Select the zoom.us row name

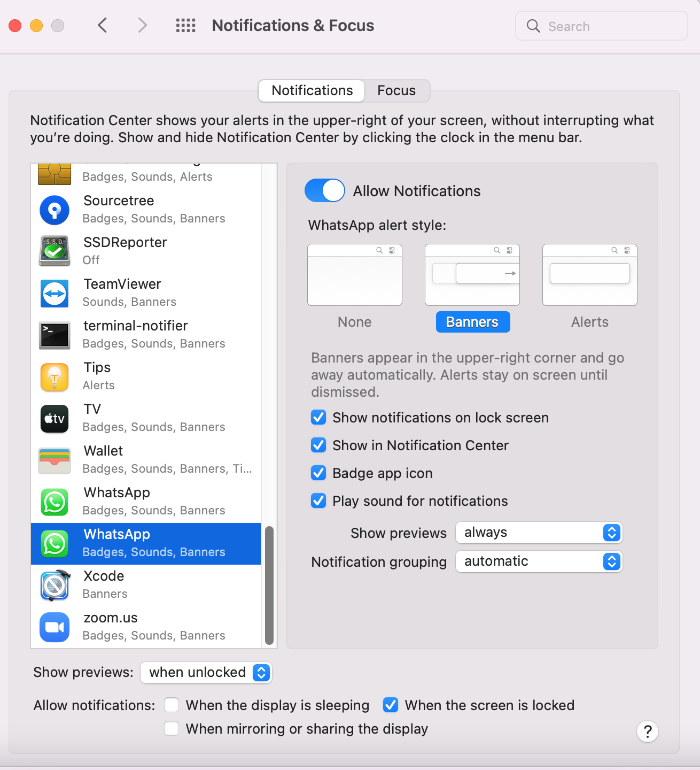(111, 618)
